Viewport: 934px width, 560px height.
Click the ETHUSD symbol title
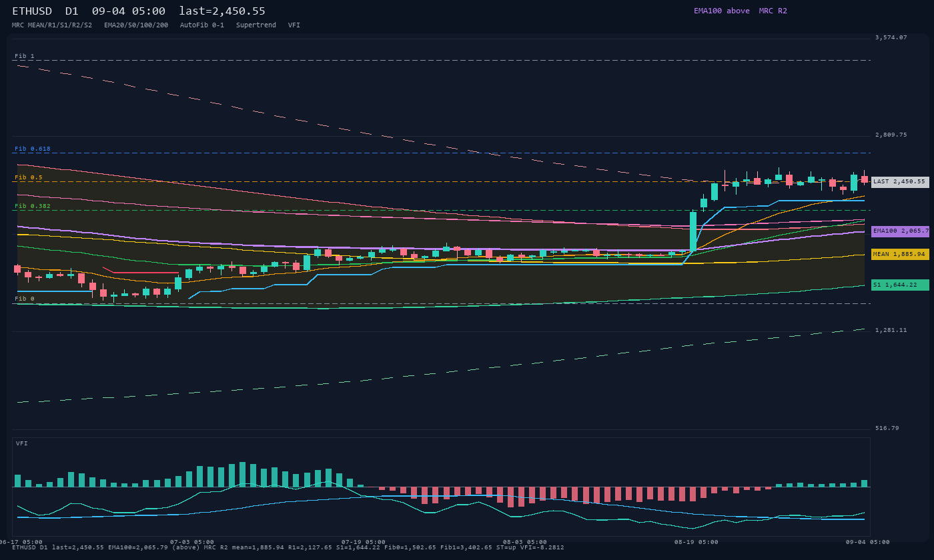tap(32, 11)
